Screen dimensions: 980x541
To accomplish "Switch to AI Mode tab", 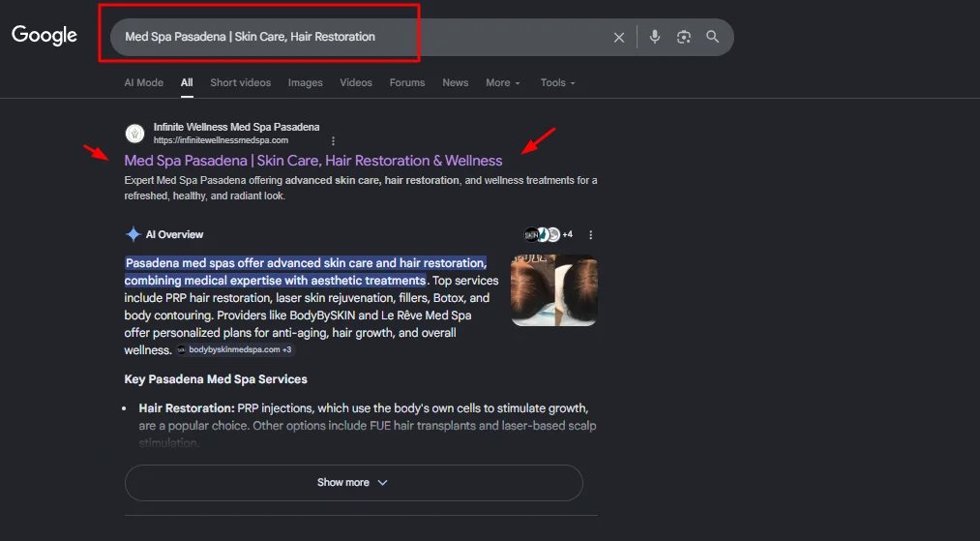I will [x=144, y=82].
